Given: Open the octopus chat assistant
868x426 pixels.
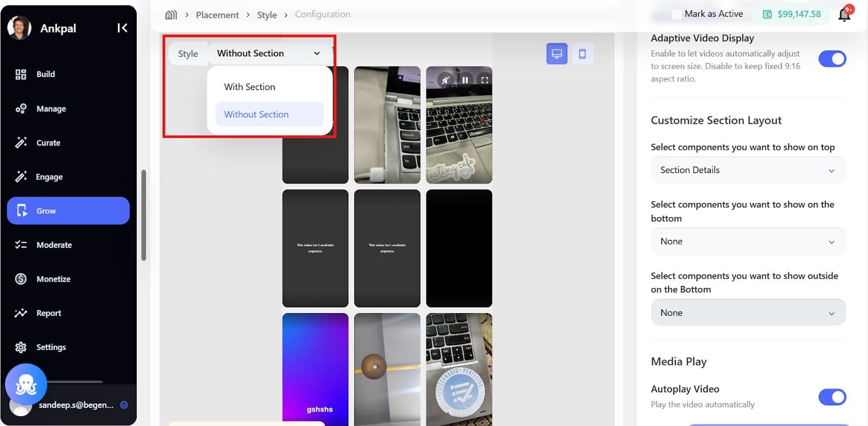Looking at the screenshot, I should [25, 384].
